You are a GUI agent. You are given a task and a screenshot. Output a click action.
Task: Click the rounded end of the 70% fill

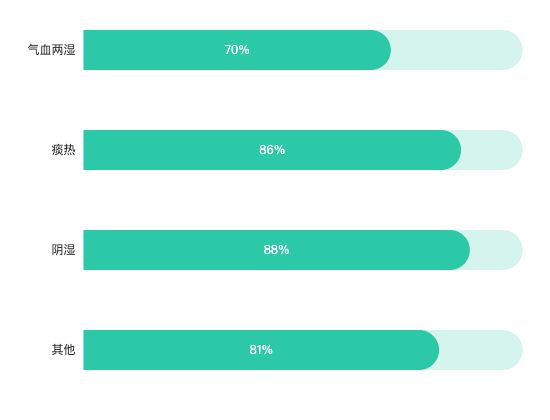(381, 50)
